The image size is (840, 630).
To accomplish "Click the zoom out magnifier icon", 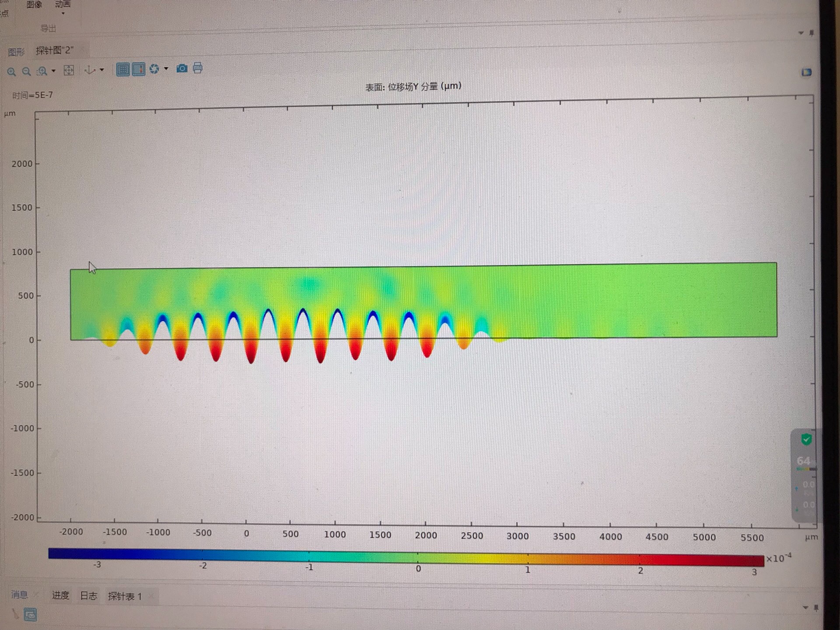I will 26,72.
